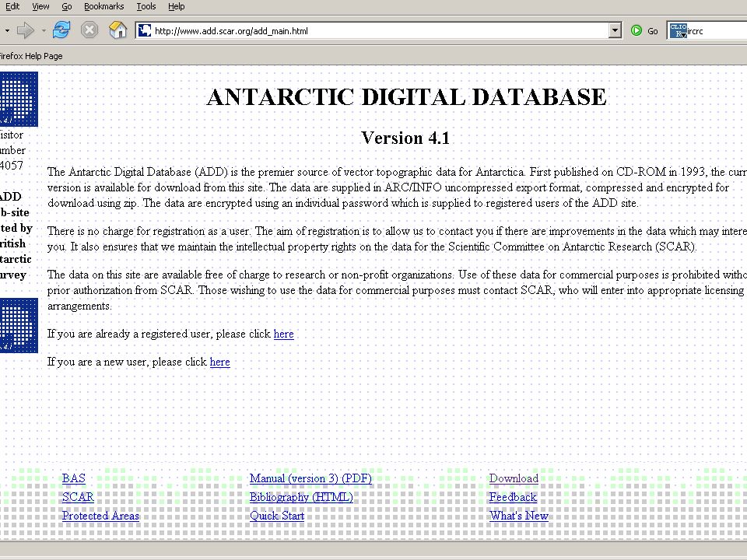Click the Stop loading icon
Screen dimensions: 747x560
(89, 30)
